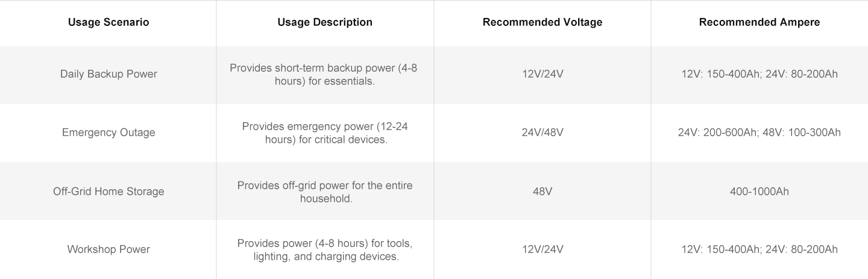Click the ampere value in Workshop Power row
The width and height of the screenshot is (868, 279).
pyautogui.click(x=759, y=249)
